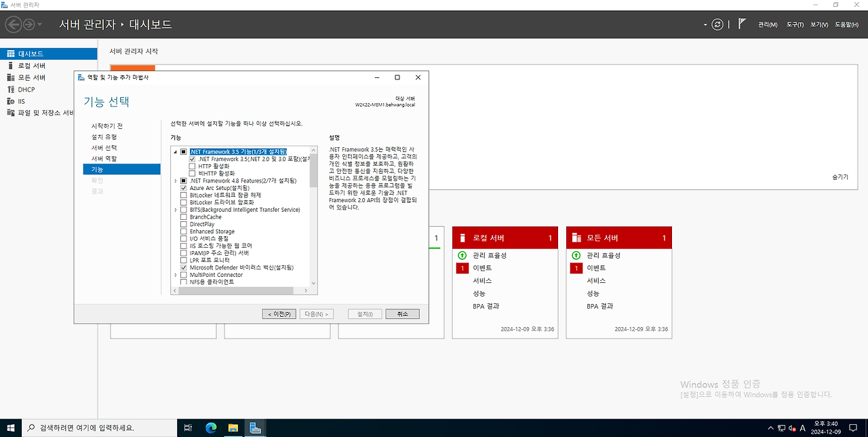Viewport: 868px width, 437px height.
Task: Enable the HTTP 활성화 checkbox
Action: [192, 166]
